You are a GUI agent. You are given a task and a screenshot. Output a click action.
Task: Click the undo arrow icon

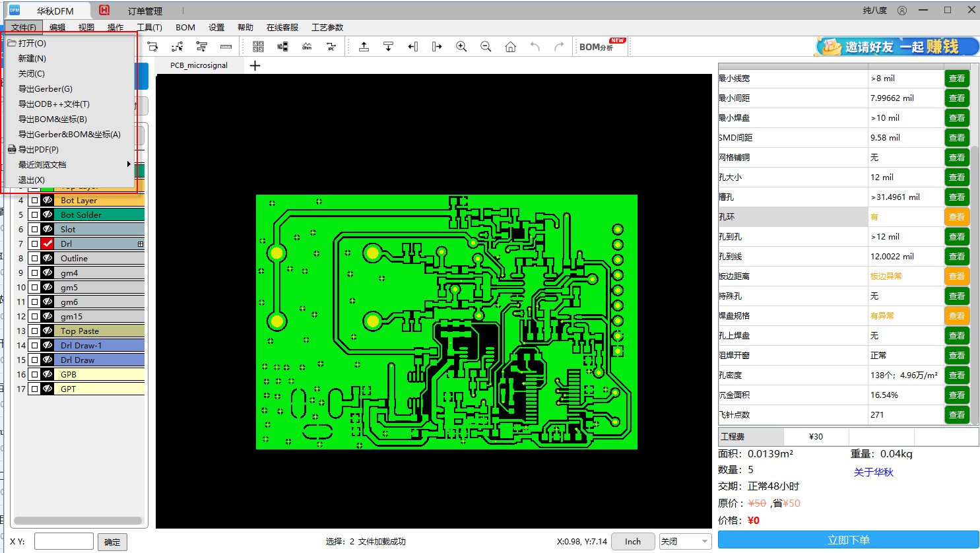535,46
